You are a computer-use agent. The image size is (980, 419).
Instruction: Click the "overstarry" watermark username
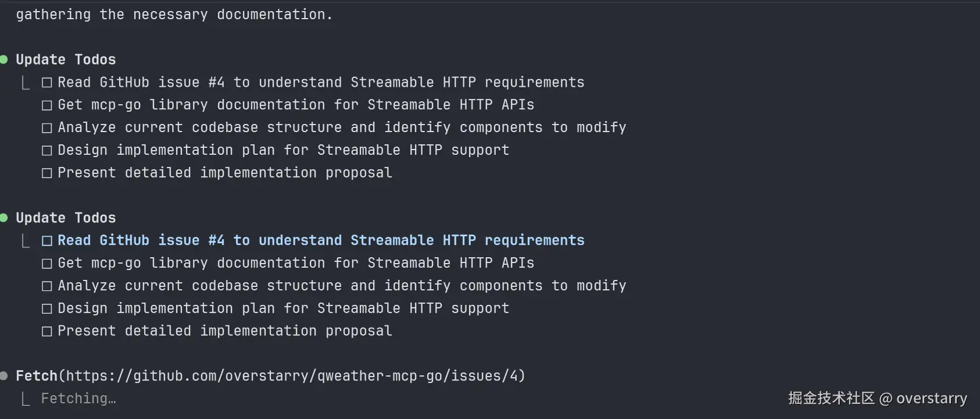tap(931, 399)
